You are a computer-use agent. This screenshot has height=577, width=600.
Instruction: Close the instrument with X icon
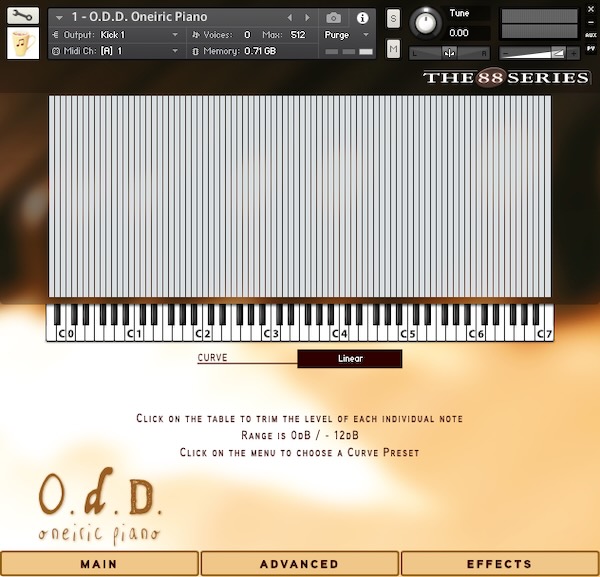(x=591, y=10)
